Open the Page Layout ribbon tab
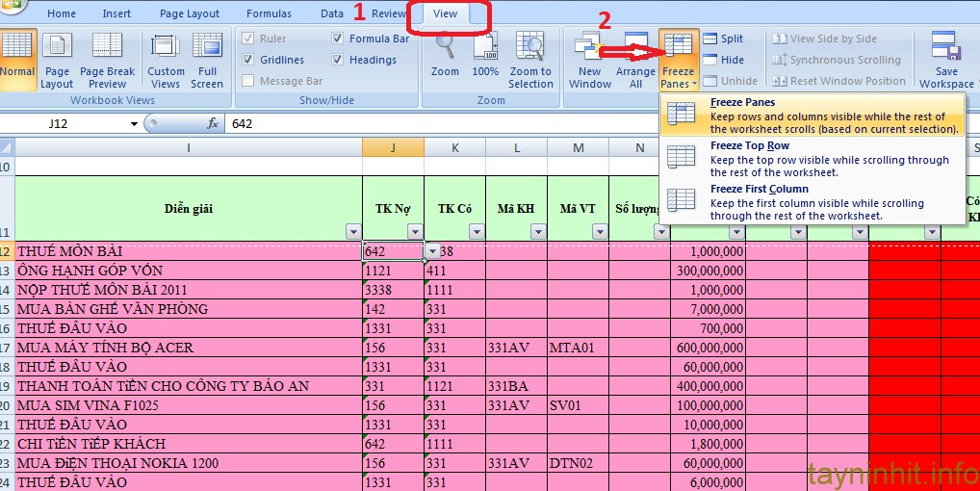980x491 pixels. pos(190,13)
